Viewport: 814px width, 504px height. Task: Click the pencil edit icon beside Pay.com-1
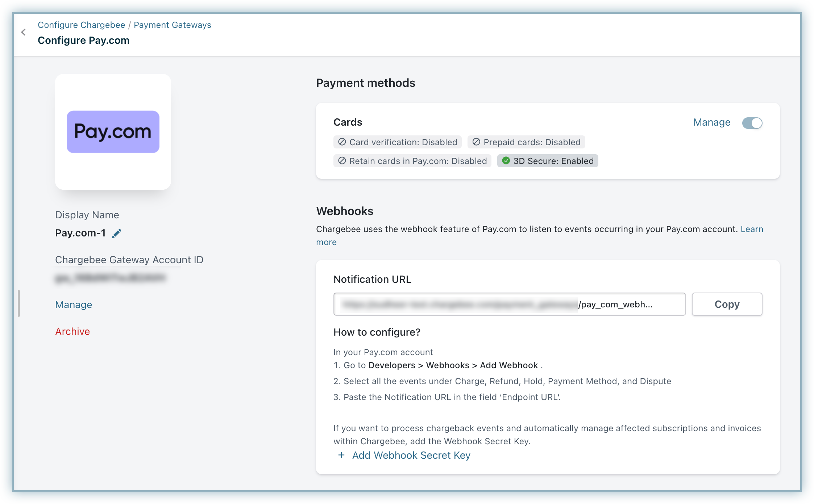[116, 234]
